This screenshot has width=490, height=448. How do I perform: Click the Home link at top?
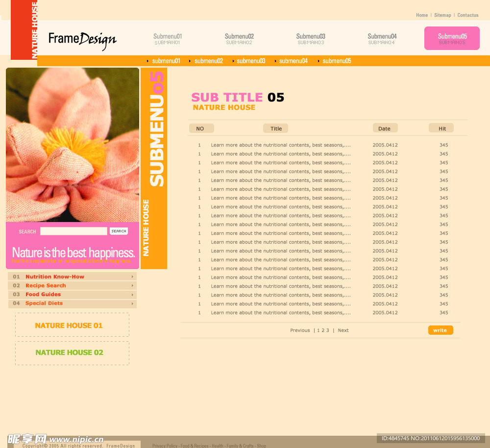422,15
